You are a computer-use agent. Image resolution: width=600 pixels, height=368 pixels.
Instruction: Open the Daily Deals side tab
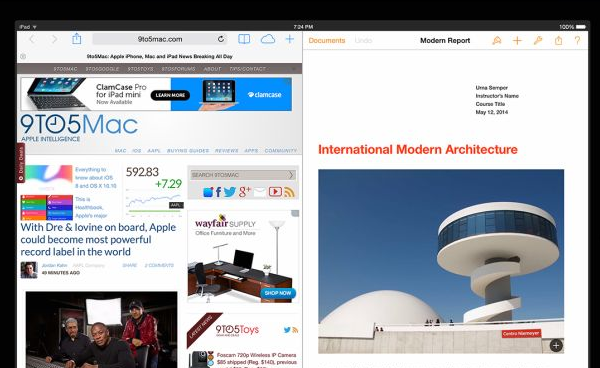coord(21,163)
